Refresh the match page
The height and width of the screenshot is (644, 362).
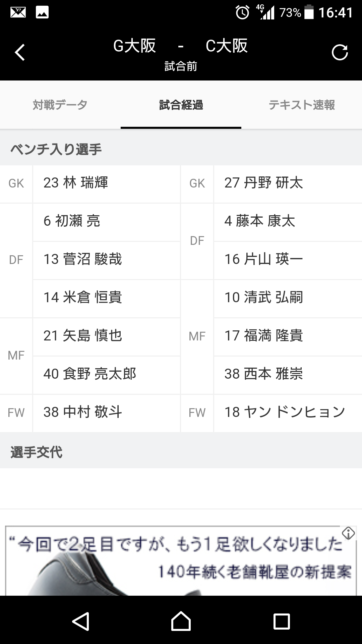coord(340,53)
